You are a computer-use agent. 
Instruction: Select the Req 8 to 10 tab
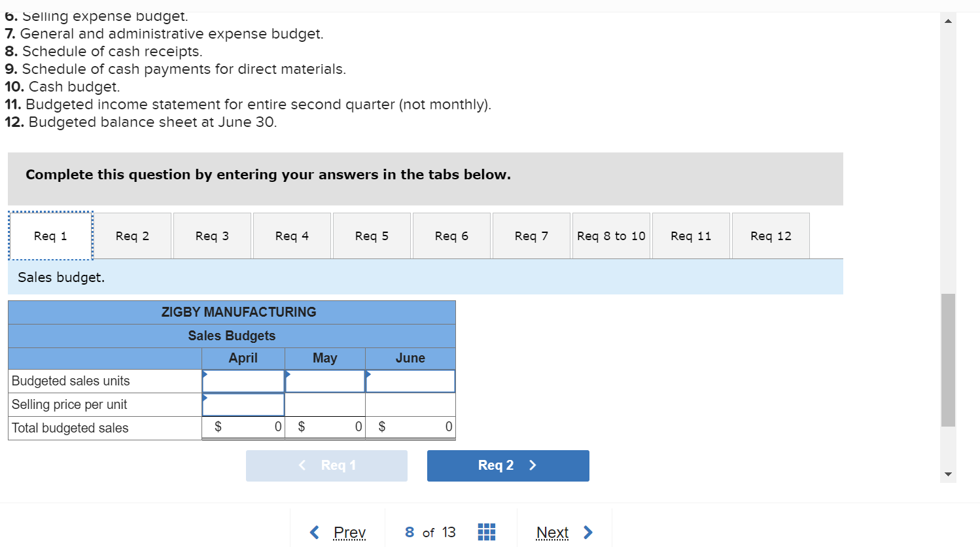click(x=610, y=236)
